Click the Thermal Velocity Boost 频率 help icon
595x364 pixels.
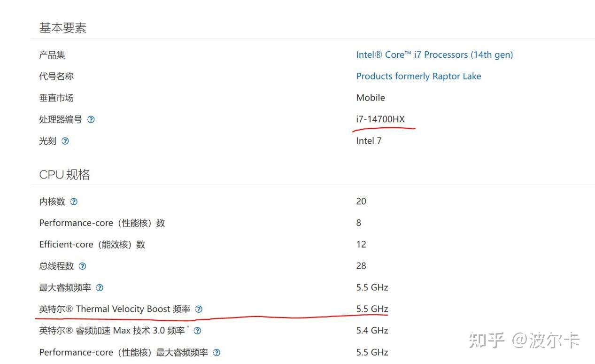coord(199,309)
